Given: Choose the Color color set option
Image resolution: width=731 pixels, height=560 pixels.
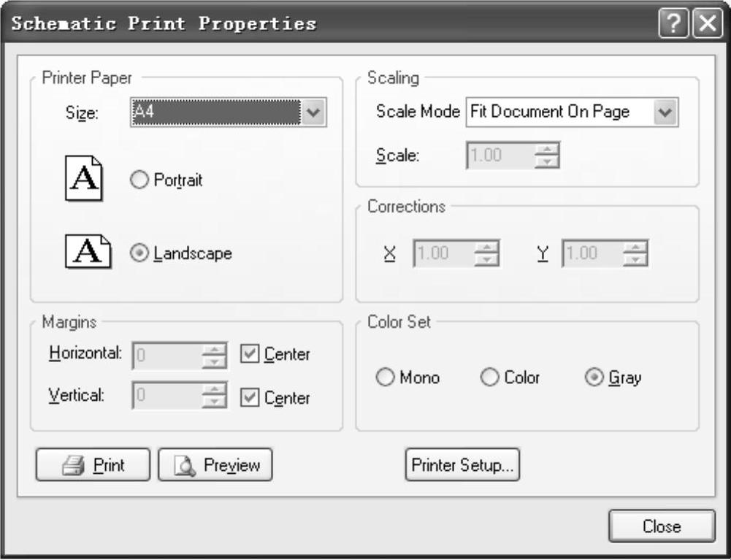Looking at the screenshot, I should [x=490, y=377].
